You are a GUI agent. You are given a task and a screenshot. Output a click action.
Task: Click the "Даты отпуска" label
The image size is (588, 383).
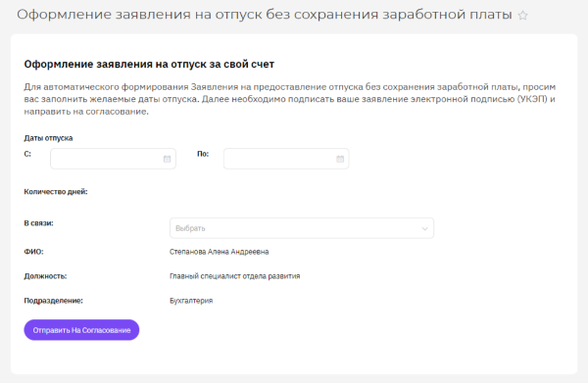click(x=48, y=138)
